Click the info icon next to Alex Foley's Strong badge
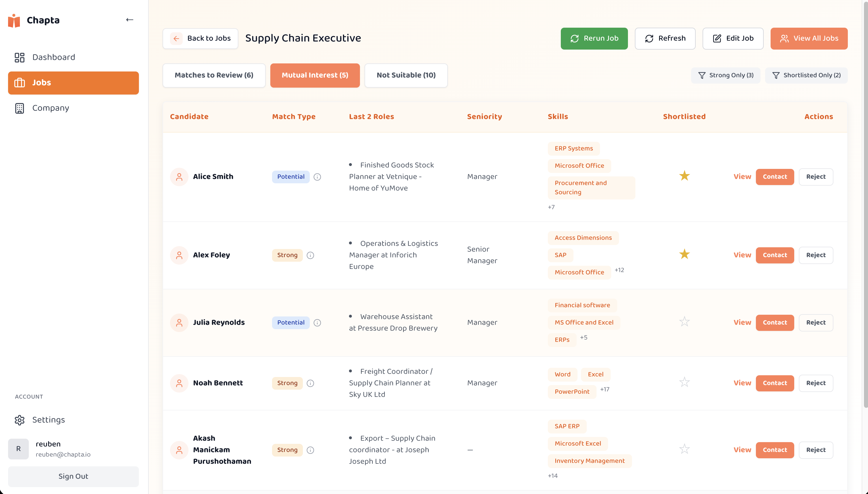The image size is (868, 494). click(x=311, y=255)
